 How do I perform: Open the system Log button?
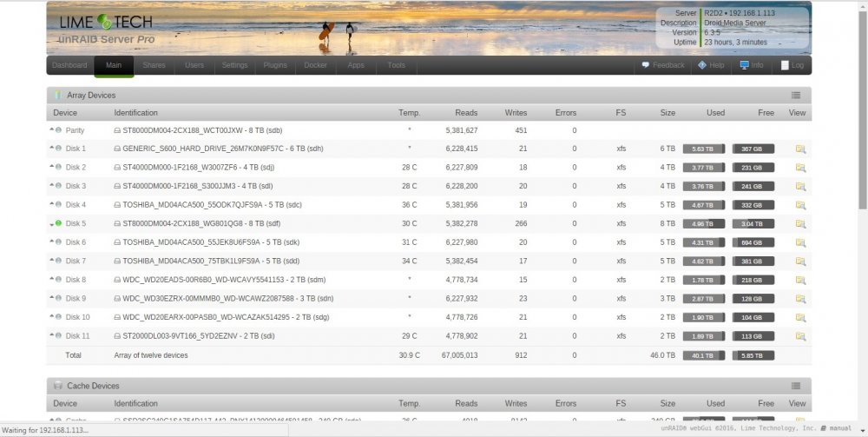tap(792, 65)
